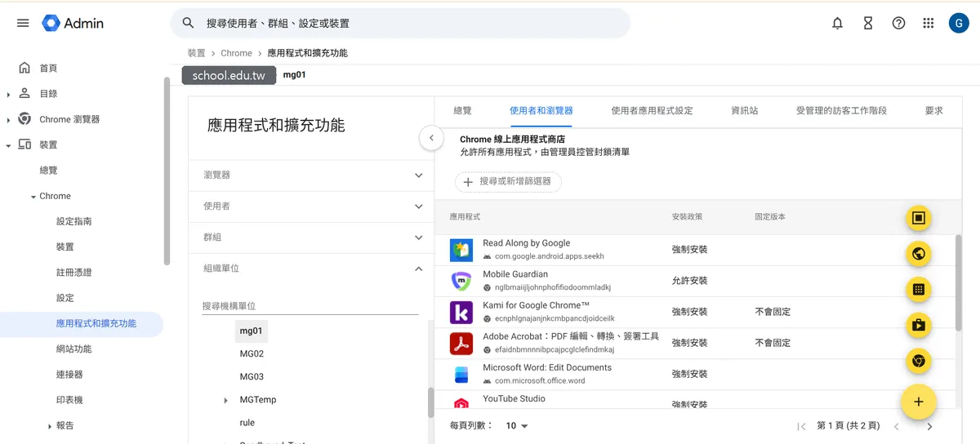Click the yellow grid add-by-ID button
This screenshot has width=980, height=444.
point(919,290)
